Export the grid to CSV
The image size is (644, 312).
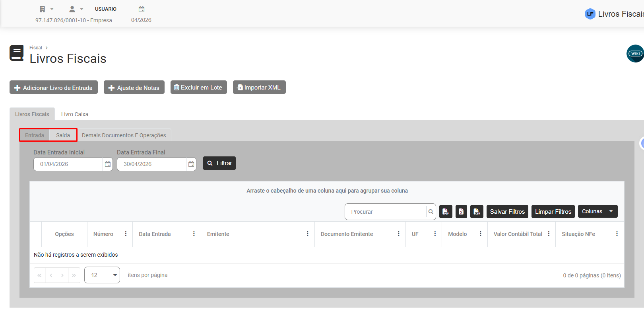pyautogui.click(x=477, y=212)
